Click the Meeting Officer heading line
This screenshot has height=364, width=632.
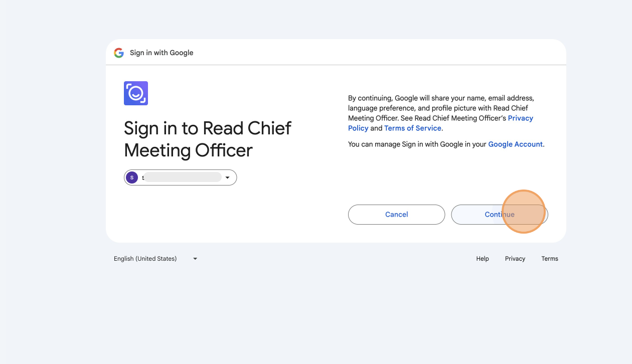pyautogui.click(x=188, y=150)
